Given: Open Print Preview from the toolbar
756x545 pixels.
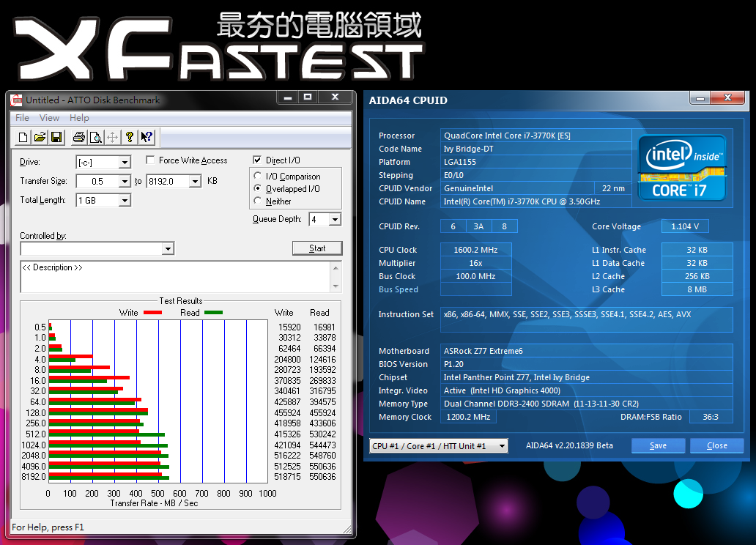Looking at the screenshot, I should coord(95,137).
